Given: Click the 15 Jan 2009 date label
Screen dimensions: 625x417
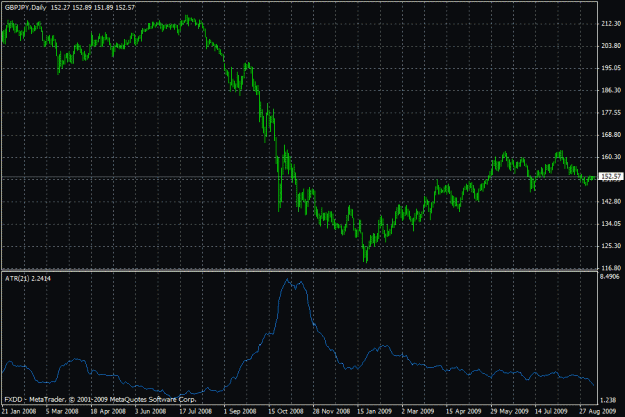Looking at the screenshot, I should (375, 411).
